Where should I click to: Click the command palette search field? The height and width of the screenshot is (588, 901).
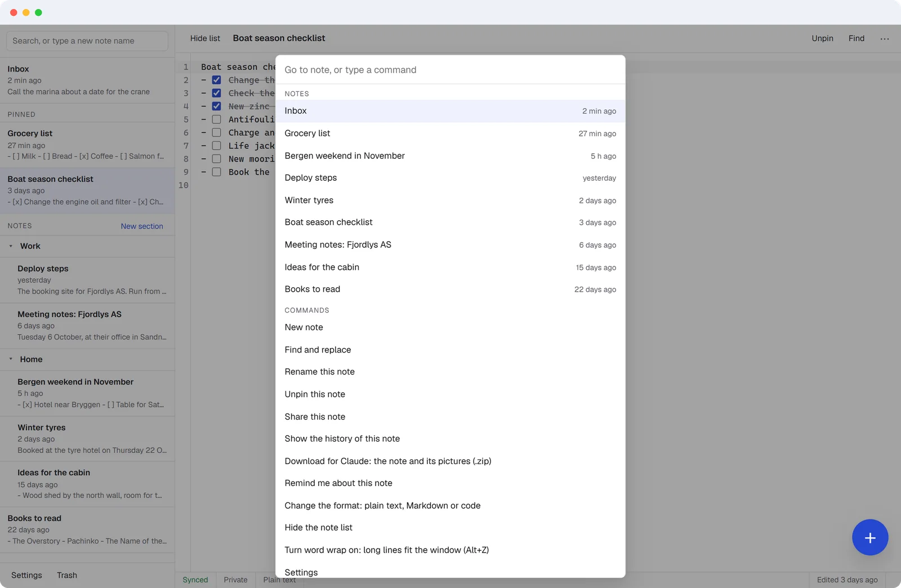pyautogui.click(x=450, y=70)
